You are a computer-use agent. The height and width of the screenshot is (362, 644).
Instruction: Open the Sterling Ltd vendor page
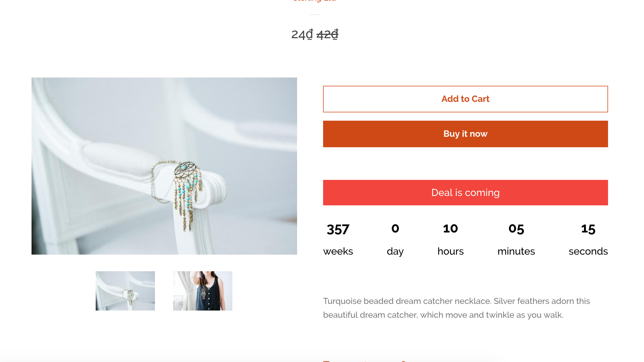point(315,1)
